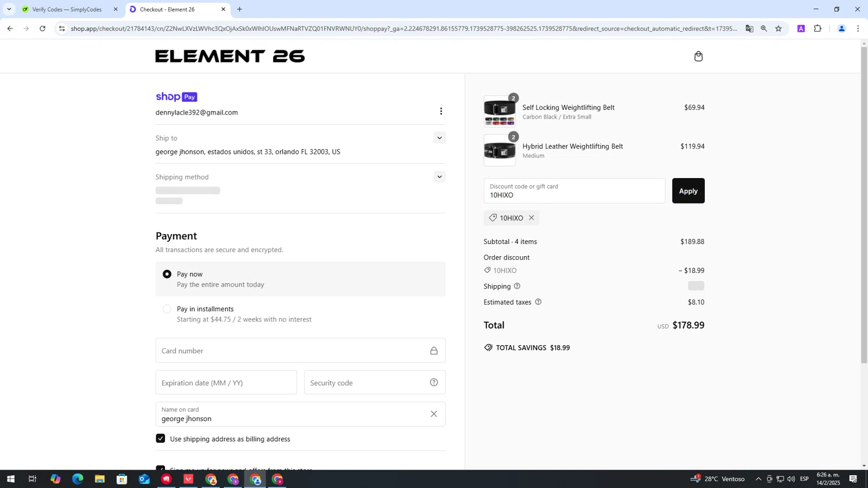Open Task View in the taskbar
The width and height of the screenshot is (868, 488).
click(x=32, y=479)
